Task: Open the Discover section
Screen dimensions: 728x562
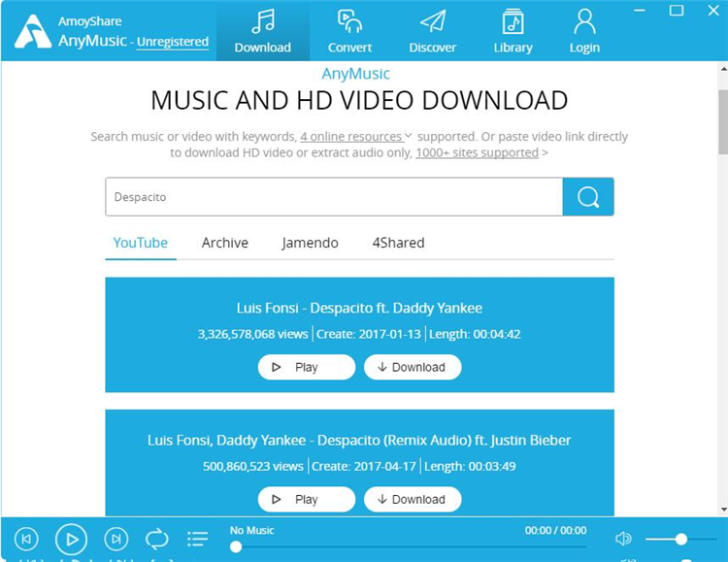Action: (432, 31)
